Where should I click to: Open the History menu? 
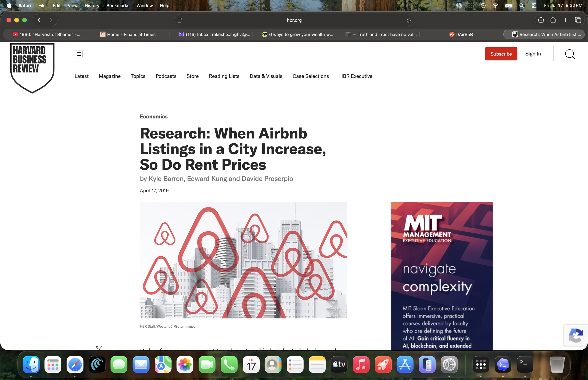pos(92,5)
